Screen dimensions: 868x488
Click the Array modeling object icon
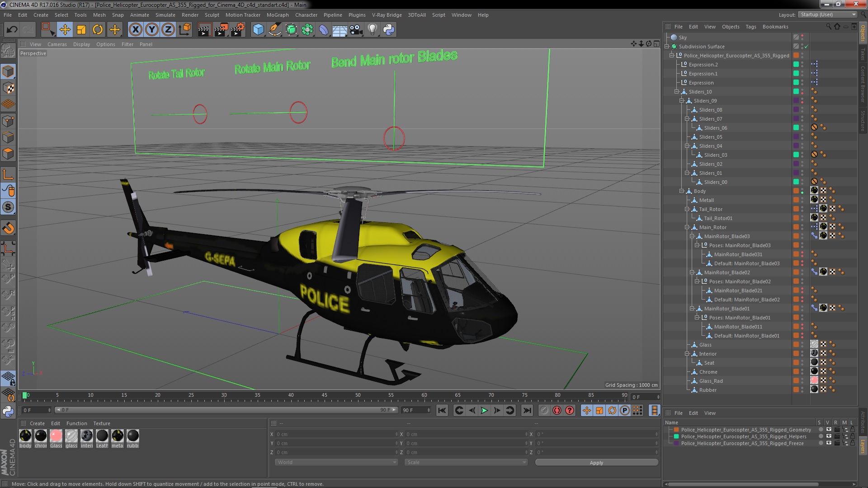click(307, 30)
